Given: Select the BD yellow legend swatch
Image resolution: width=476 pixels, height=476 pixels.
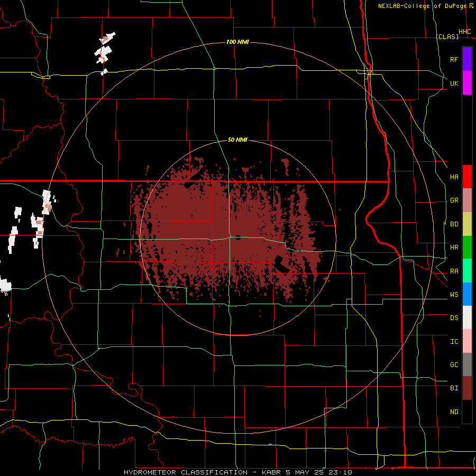Looking at the screenshot, I should 467,224.
